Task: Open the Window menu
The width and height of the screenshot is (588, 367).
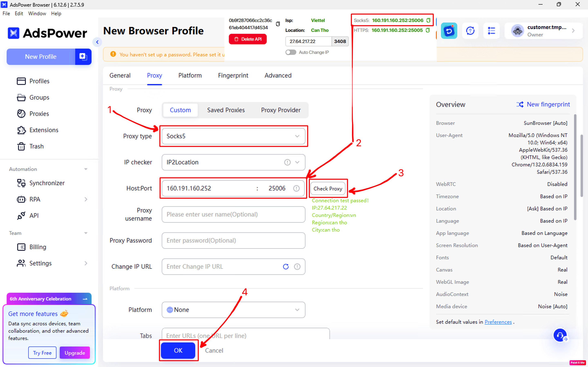Action: 37,14
